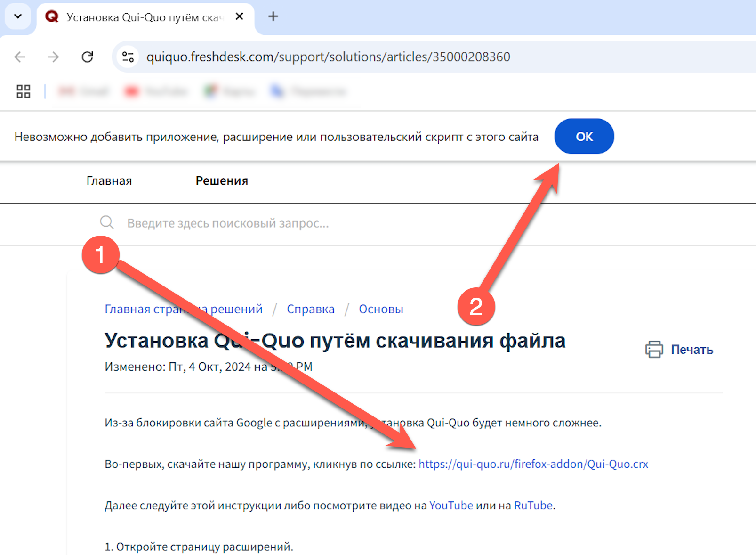
Task: View site information icon in address bar
Action: [x=128, y=57]
